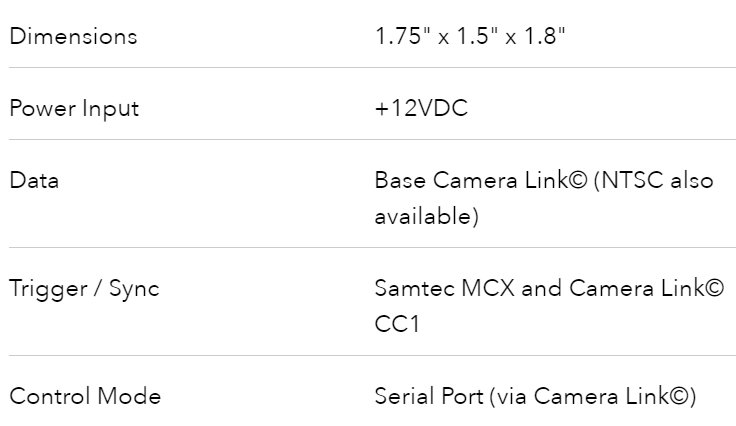Select the +12VDC value text
The height and width of the screenshot is (426, 736).
click(x=422, y=108)
